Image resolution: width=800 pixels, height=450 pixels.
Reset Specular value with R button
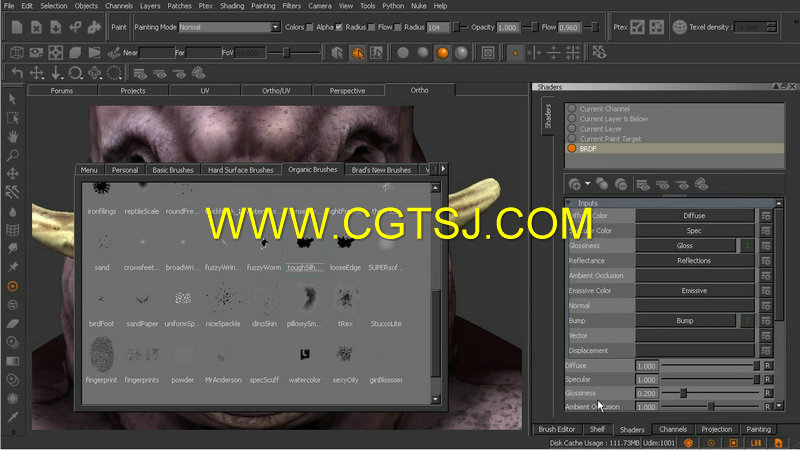point(767,379)
